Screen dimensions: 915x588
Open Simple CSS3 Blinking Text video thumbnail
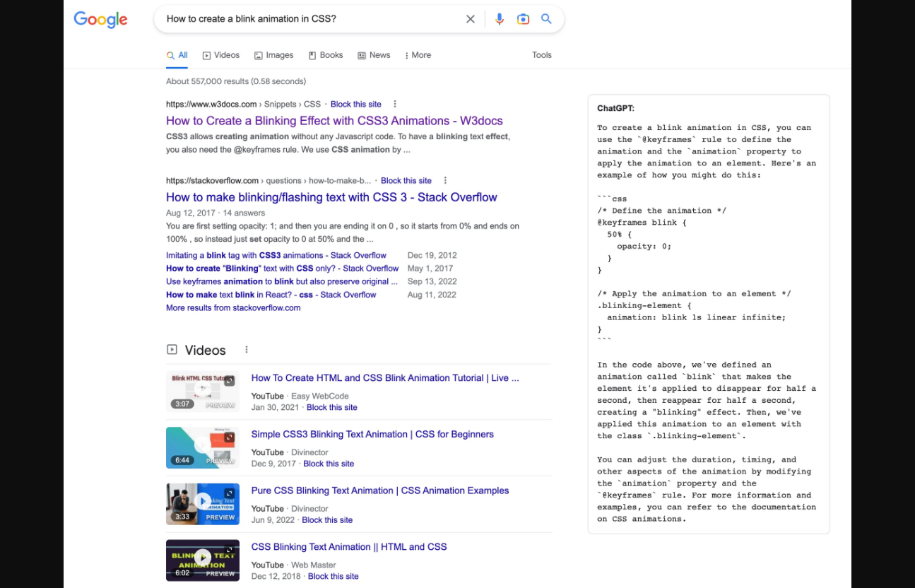tap(203, 447)
